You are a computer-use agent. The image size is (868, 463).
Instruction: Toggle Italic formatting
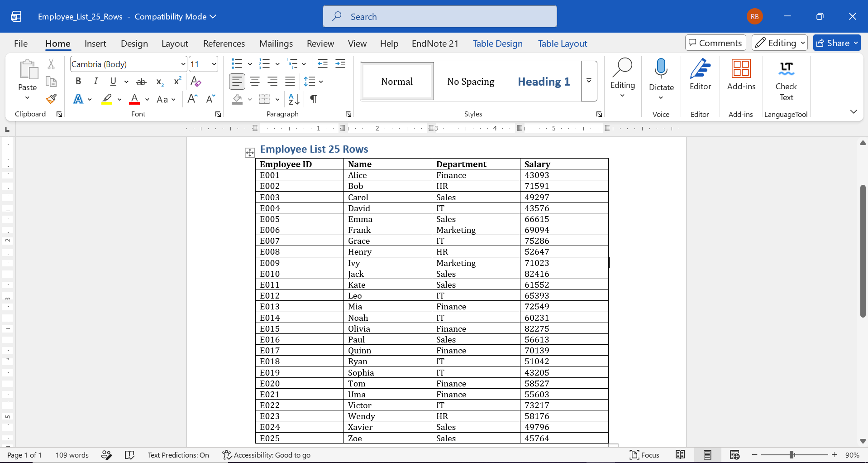95,82
